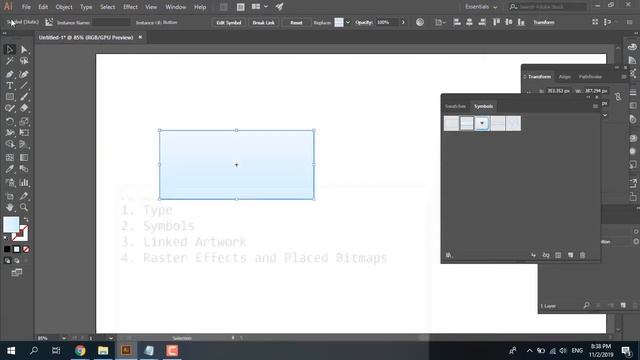The width and height of the screenshot is (640, 360).
Task: Open the Object menu
Action: tap(64, 7)
